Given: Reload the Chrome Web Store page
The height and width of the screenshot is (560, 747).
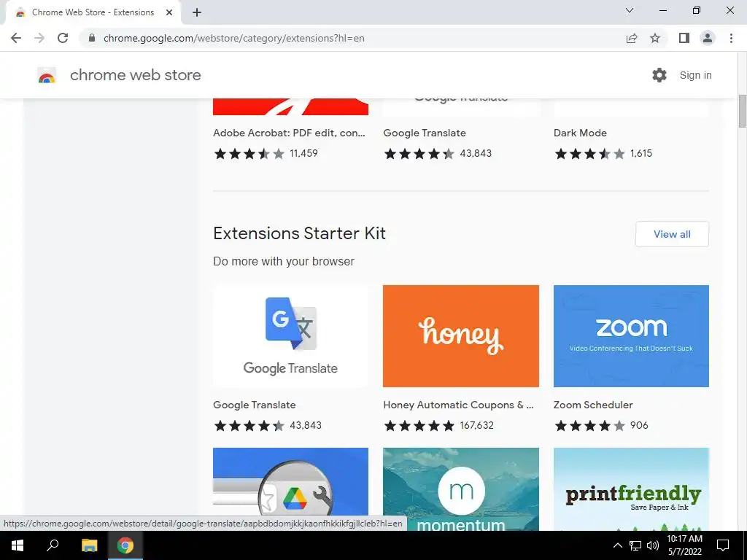Looking at the screenshot, I should (x=63, y=38).
